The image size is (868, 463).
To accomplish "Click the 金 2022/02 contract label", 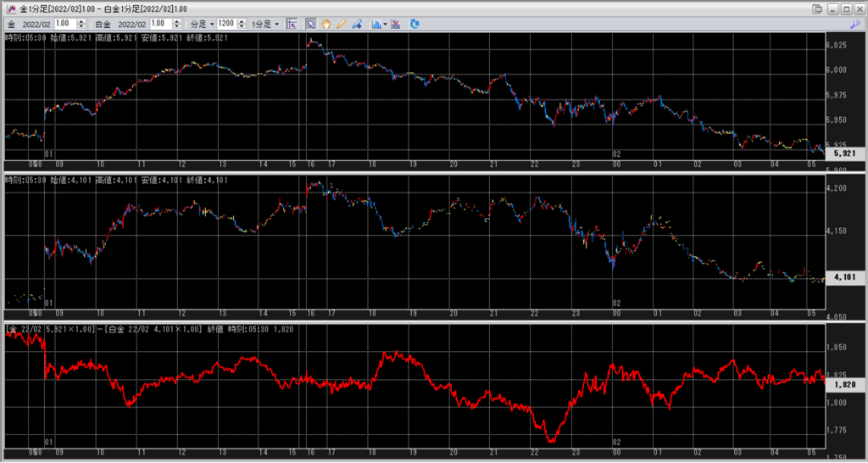I will [x=31, y=24].
